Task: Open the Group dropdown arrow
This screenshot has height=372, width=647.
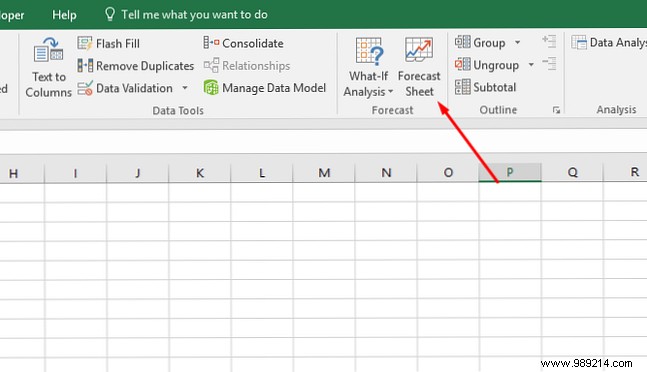Action: click(517, 42)
